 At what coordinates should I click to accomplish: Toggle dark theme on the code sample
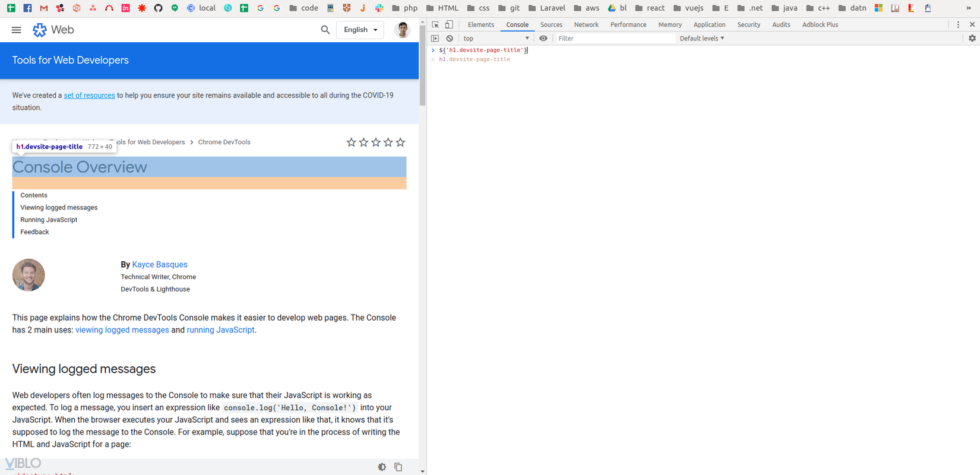point(382,467)
